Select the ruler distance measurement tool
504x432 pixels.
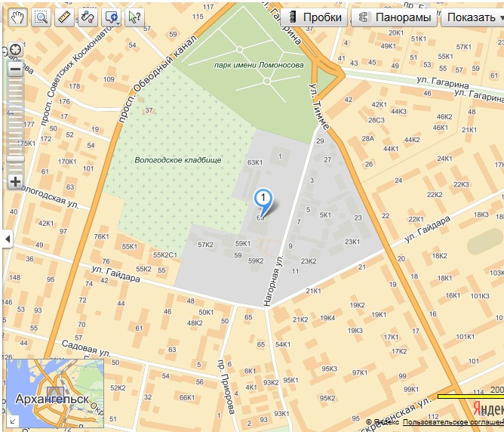(x=64, y=17)
